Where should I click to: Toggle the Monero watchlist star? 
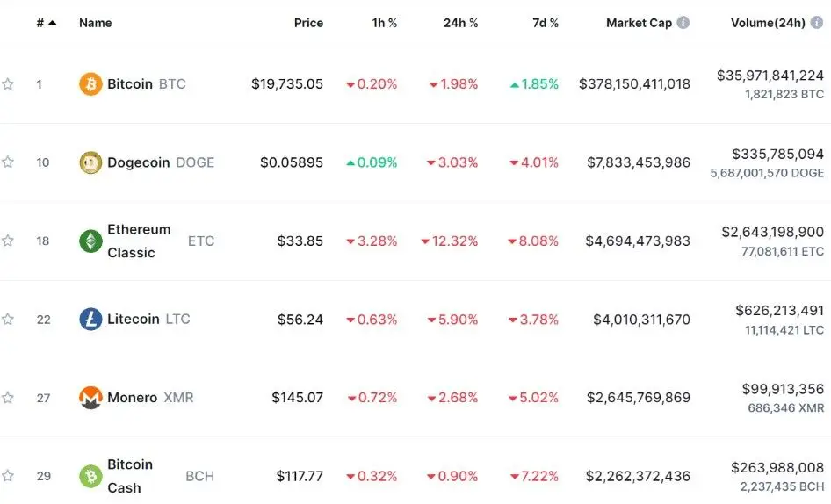pos(8,398)
